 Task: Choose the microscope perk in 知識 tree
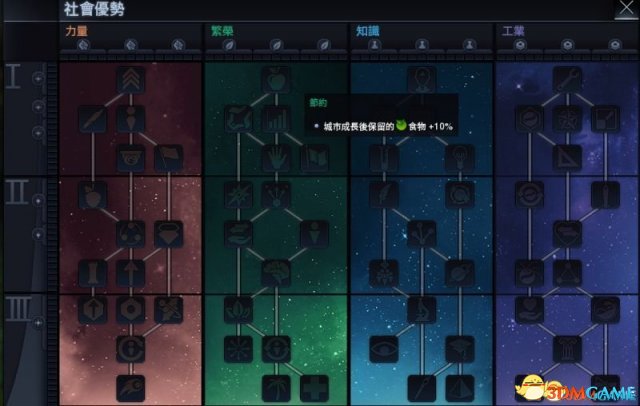pos(422,310)
